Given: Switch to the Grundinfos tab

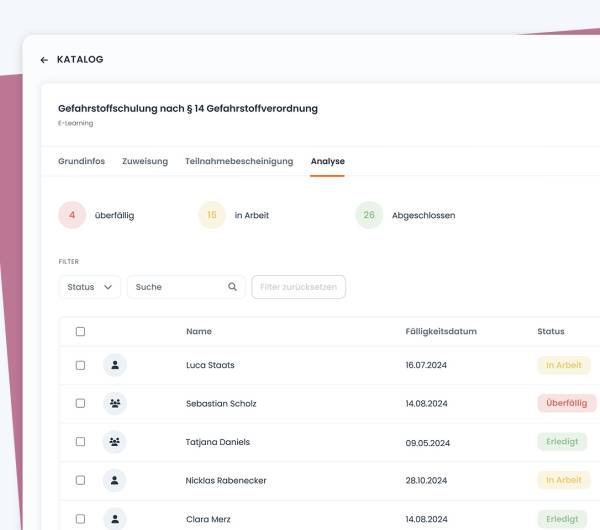Looking at the screenshot, I should 82,161.
